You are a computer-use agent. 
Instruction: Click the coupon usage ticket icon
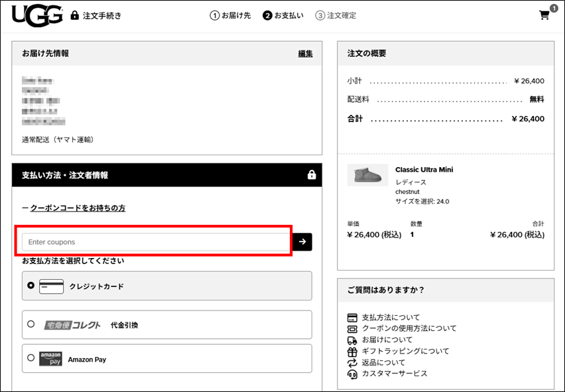[x=352, y=329]
